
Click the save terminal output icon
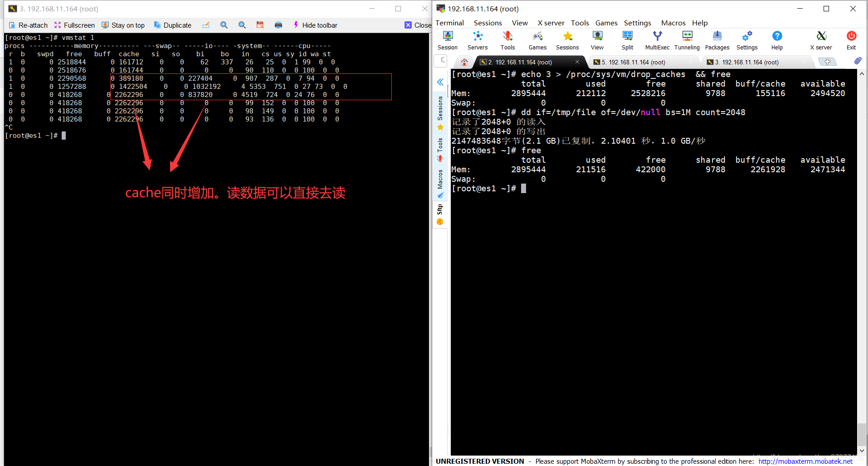tap(260, 25)
